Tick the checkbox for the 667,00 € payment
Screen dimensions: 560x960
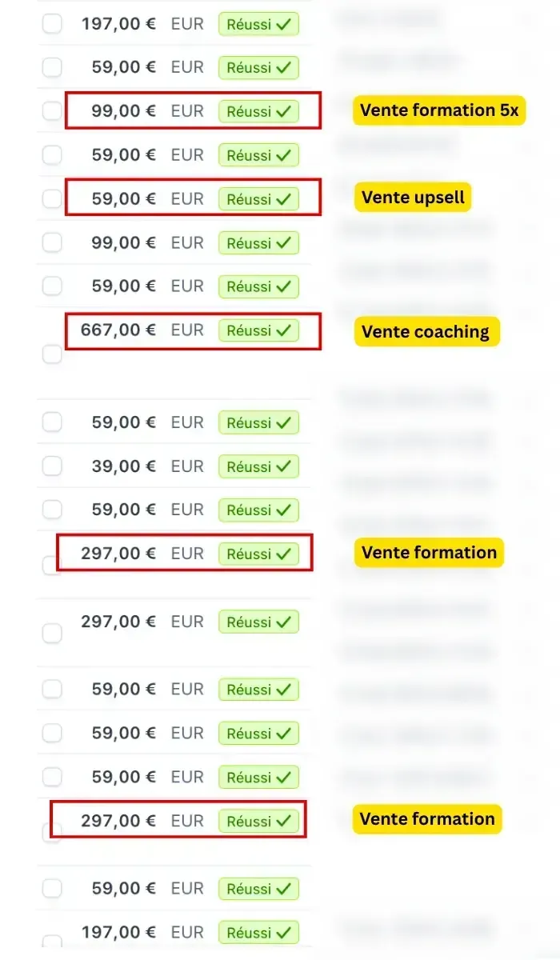[52, 354]
